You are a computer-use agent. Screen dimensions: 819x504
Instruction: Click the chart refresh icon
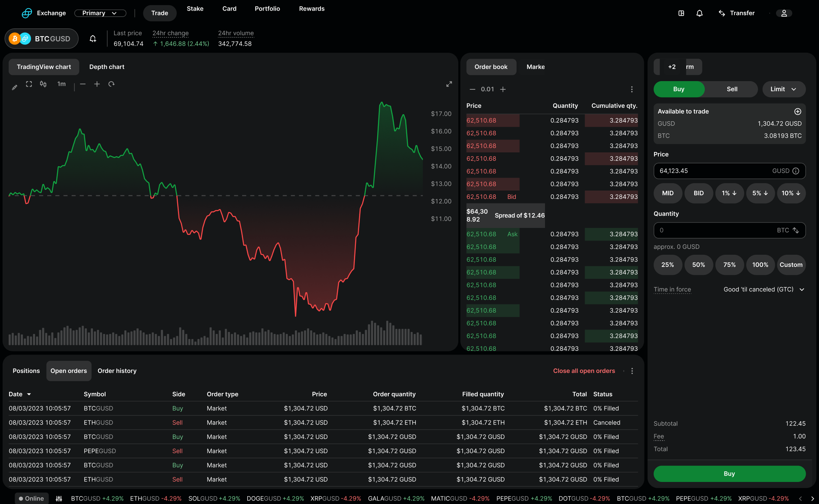click(111, 84)
